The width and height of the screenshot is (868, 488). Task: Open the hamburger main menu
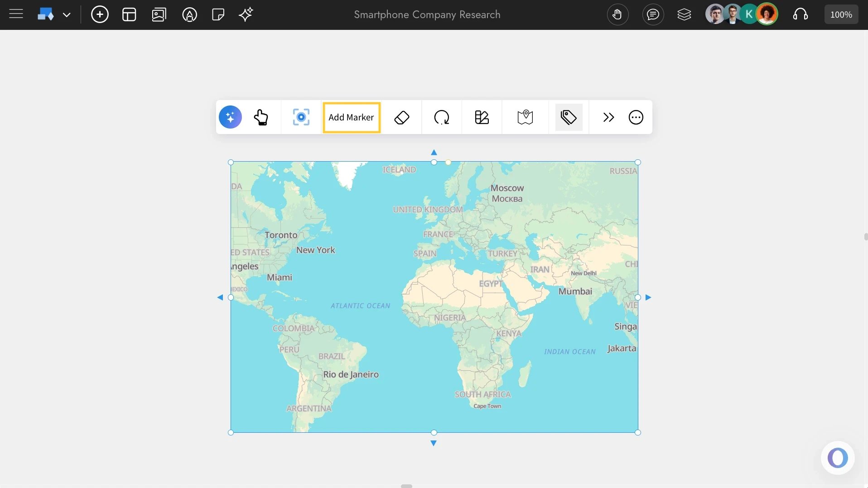point(16,14)
